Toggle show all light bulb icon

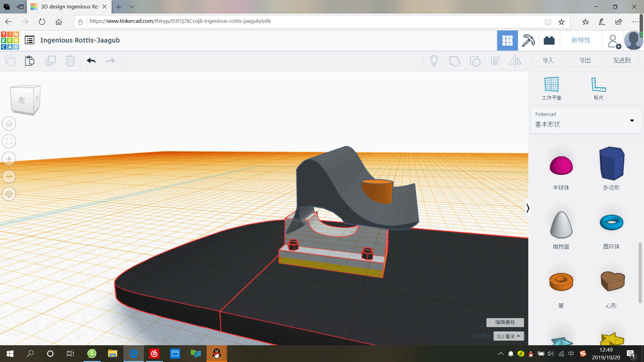434,61
